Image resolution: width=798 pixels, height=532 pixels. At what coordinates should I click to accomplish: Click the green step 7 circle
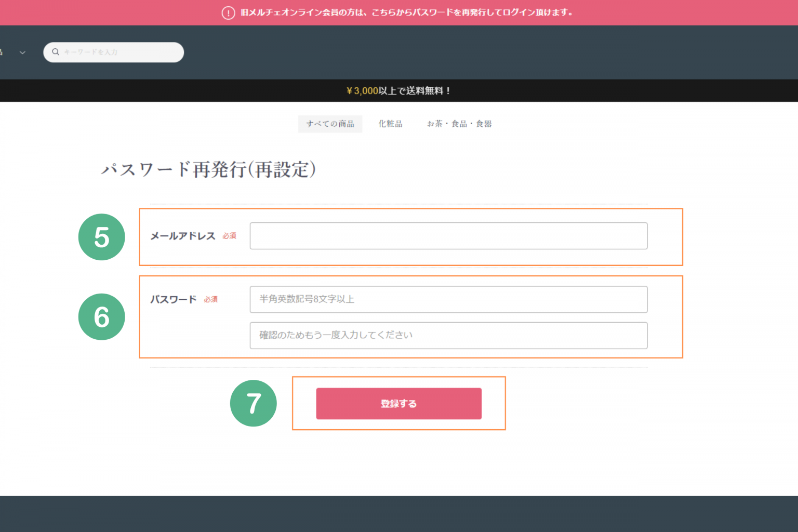click(x=254, y=403)
